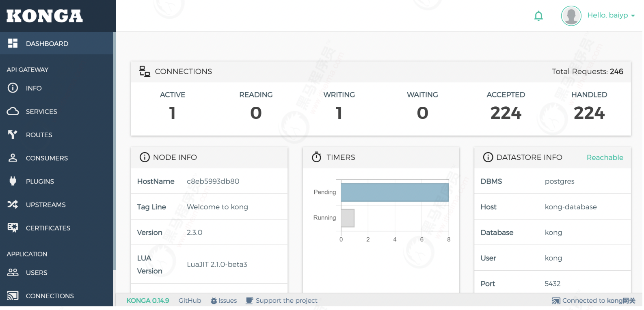Click the Running timers bar
Viewport: 644px width, 310px height.
pyautogui.click(x=348, y=218)
